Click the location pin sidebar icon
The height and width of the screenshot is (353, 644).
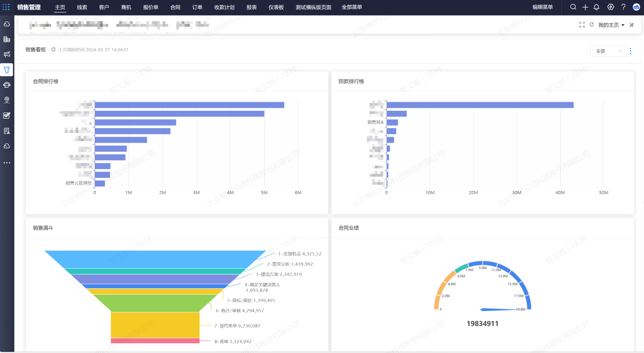tap(7, 100)
